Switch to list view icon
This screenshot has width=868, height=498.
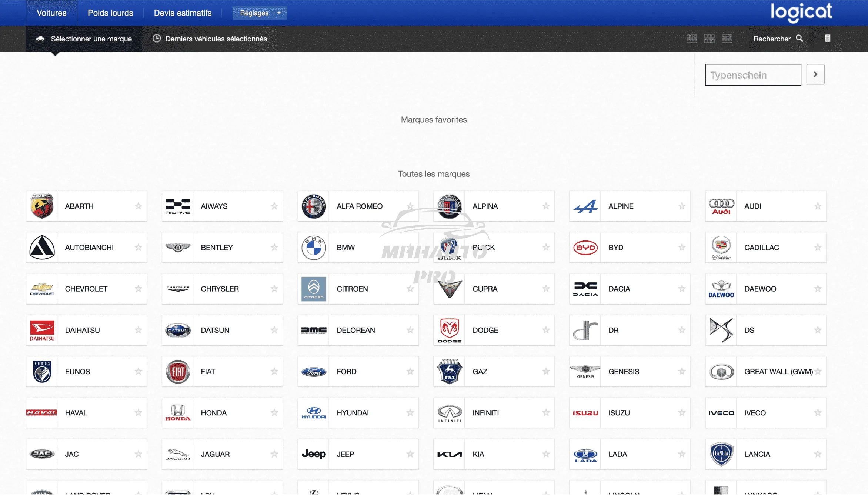point(727,39)
